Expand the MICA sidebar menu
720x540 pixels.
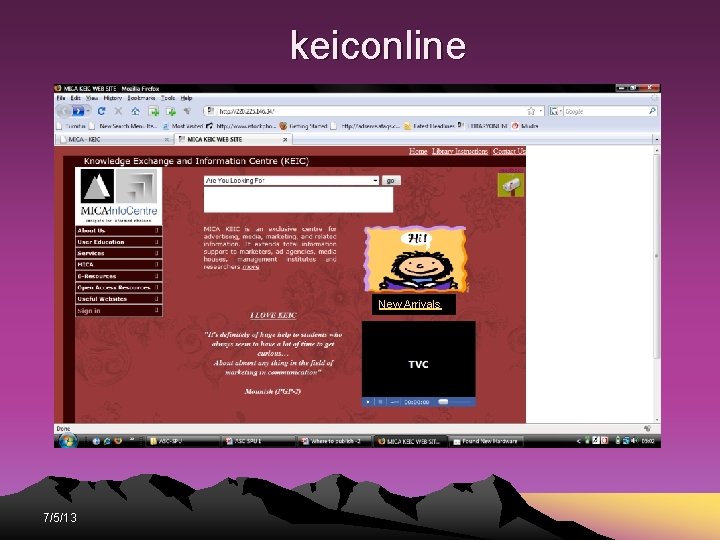coord(118,264)
